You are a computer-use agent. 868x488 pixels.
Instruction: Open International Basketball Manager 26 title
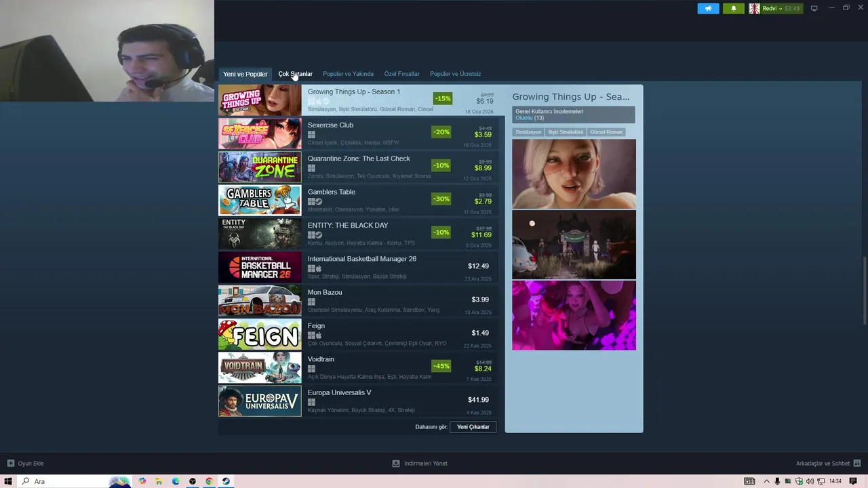click(x=362, y=259)
